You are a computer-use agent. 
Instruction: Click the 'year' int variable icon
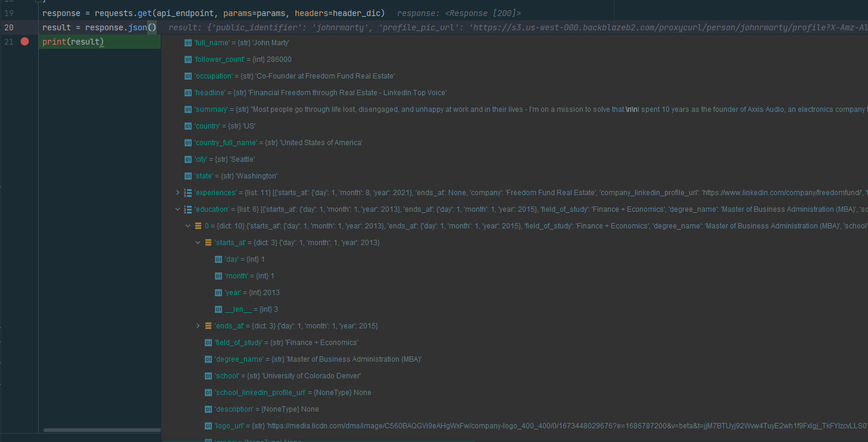[x=218, y=293]
